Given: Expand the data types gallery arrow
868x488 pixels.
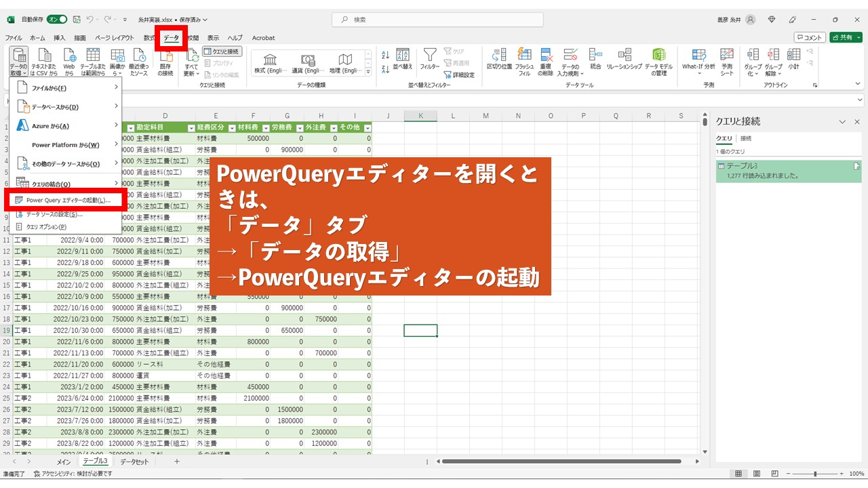Looking at the screenshot, I should pyautogui.click(x=369, y=71).
